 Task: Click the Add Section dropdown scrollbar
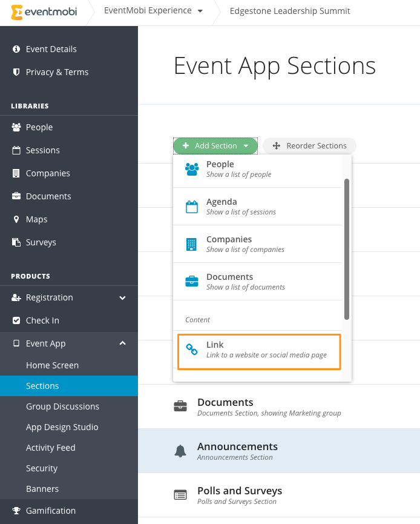(347, 250)
